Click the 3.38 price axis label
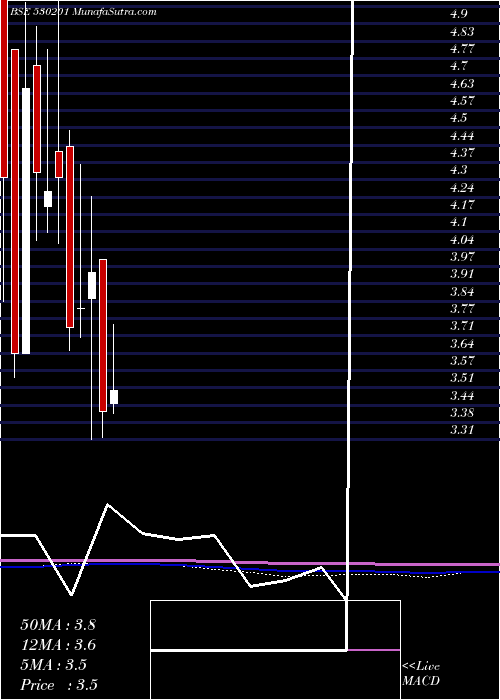Viewport: 500px width, 700px height. (x=462, y=412)
